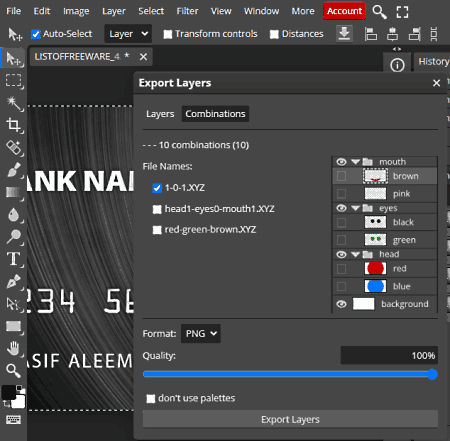The height and width of the screenshot is (441, 450).
Task: Select the Move tool in the left toolbar
Action: click(x=13, y=59)
